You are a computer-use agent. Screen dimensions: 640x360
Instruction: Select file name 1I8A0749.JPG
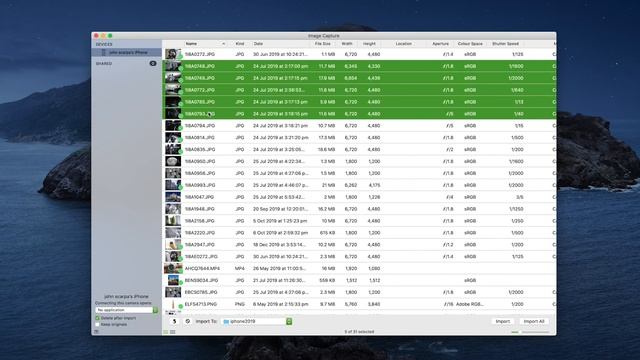coord(200,78)
